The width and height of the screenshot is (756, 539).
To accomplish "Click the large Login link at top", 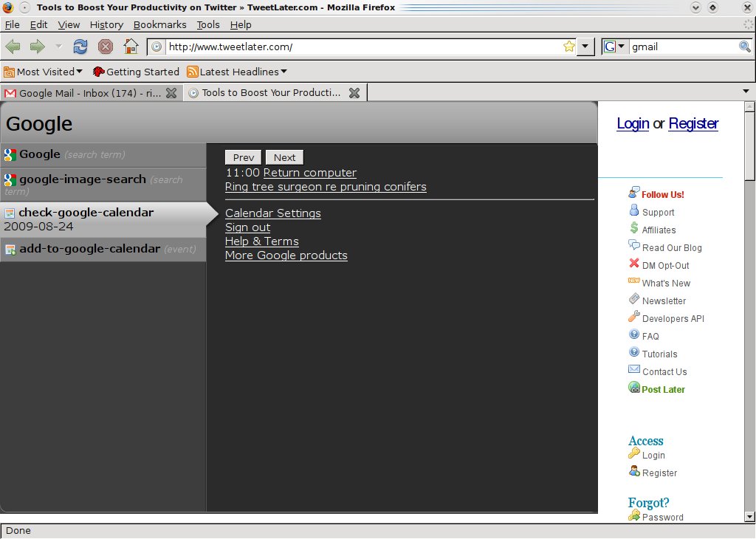I will pos(633,123).
